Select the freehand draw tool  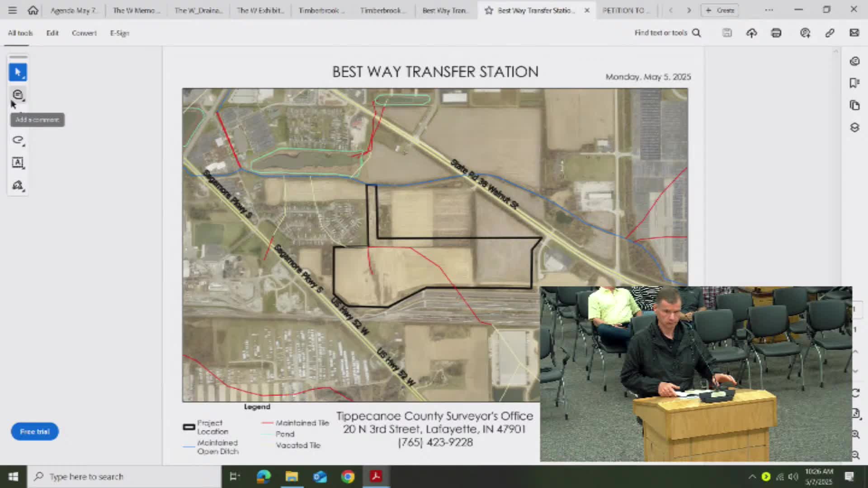[x=18, y=140]
